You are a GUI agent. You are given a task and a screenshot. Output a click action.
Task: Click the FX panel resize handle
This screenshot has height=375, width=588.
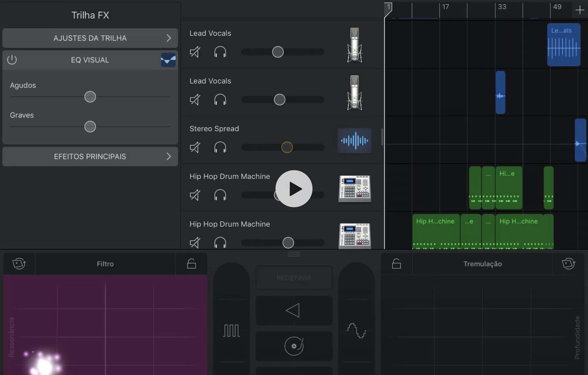pyautogui.click(x=294, y=254)
